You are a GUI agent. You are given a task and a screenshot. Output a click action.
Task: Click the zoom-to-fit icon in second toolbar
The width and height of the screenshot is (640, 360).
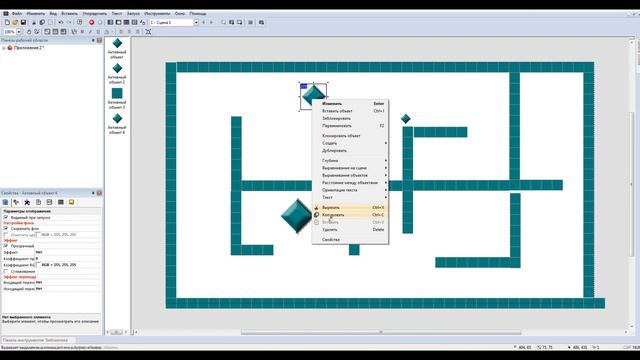click(x=148, y=31)
